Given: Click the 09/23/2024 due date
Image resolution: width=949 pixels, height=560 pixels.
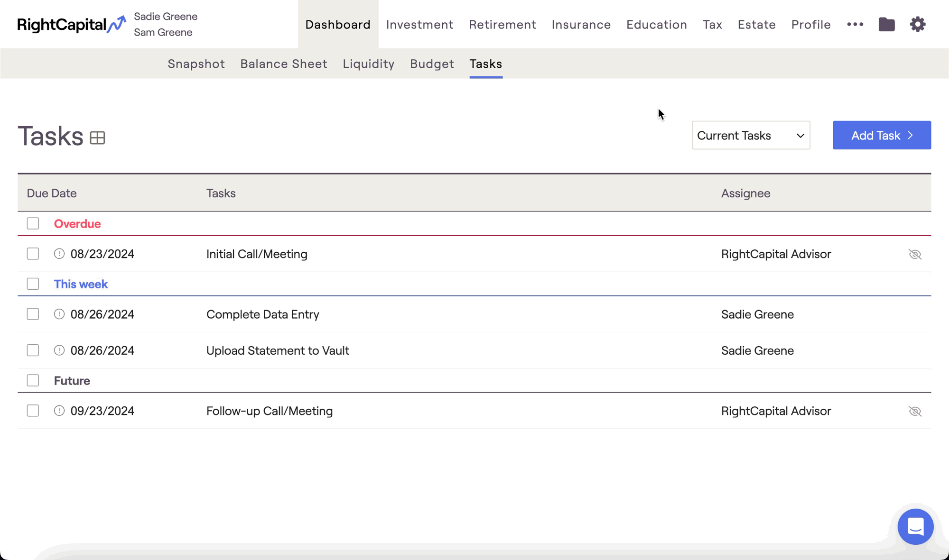Looking at the screenshot, I should 102,411.
